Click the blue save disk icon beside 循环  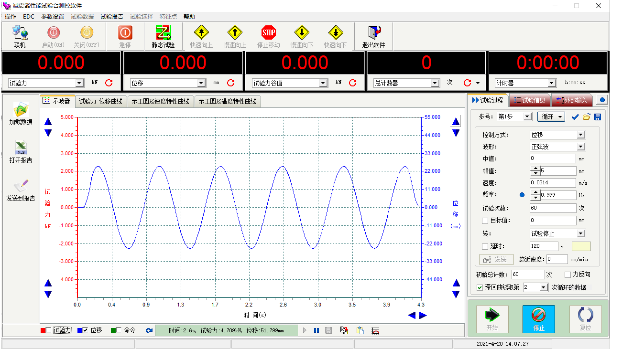tap(598, 117)
